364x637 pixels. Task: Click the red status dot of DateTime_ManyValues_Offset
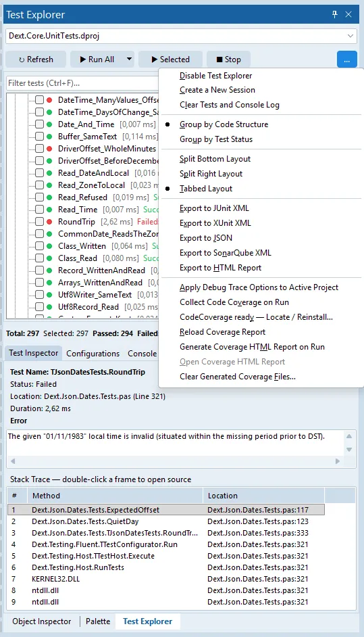tap(49, 100)
